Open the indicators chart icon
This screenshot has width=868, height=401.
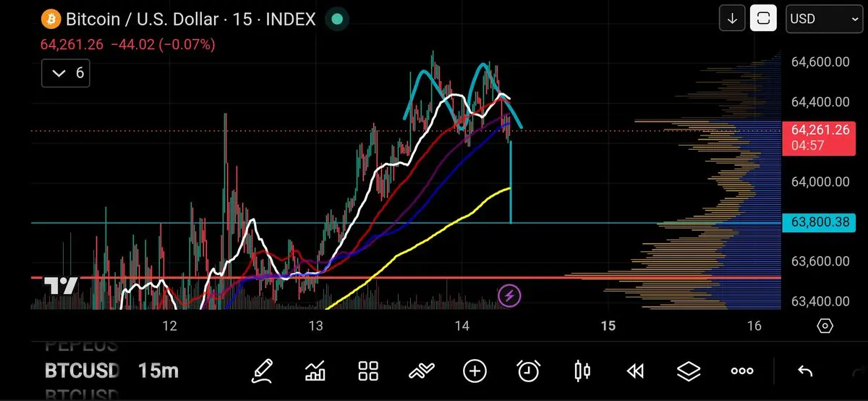point(315,371)
